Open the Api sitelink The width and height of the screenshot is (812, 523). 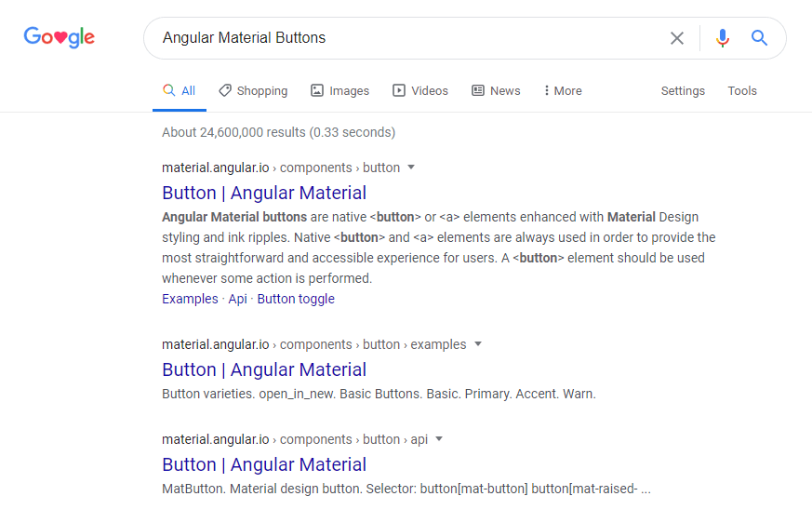pos(237,299)
